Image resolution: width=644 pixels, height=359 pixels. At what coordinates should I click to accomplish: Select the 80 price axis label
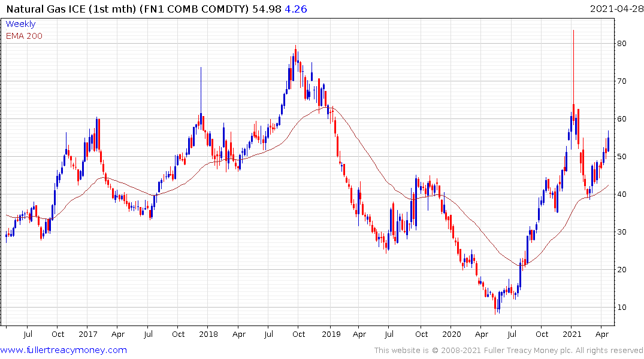(621, 44)
